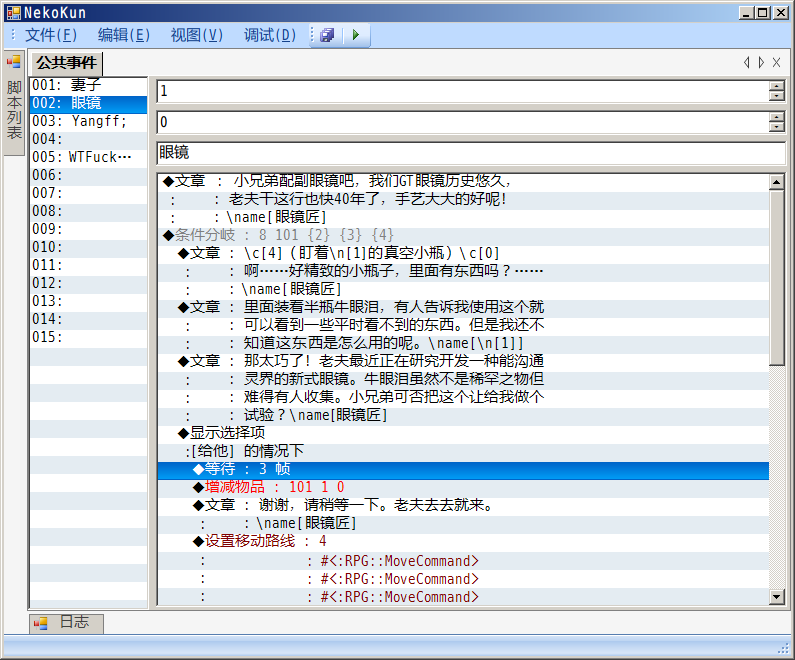Click the first numeric field showing 1
Screen dimensions: 795x660
(462, 91)
